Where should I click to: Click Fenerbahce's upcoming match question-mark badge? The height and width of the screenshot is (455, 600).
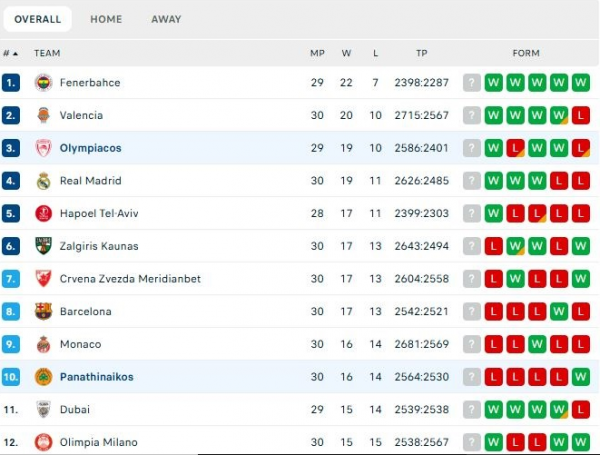(x=471, y=83)
